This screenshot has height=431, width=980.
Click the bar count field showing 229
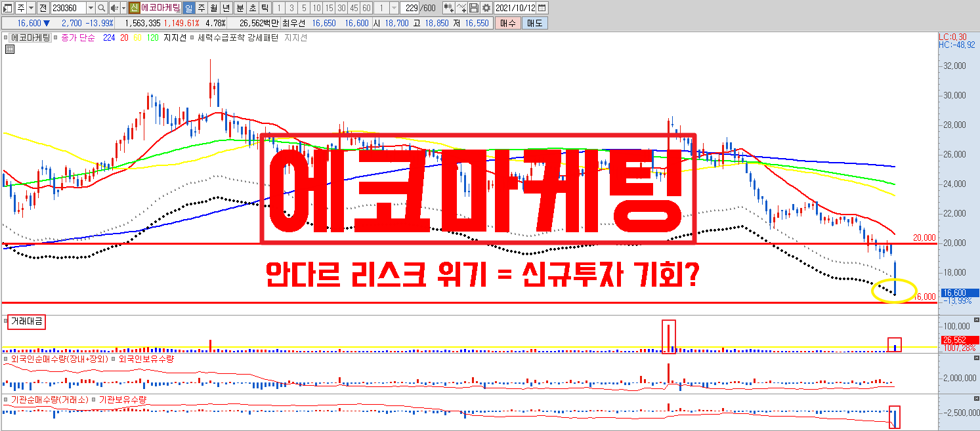pyautogui.click(x=410, y=8)
